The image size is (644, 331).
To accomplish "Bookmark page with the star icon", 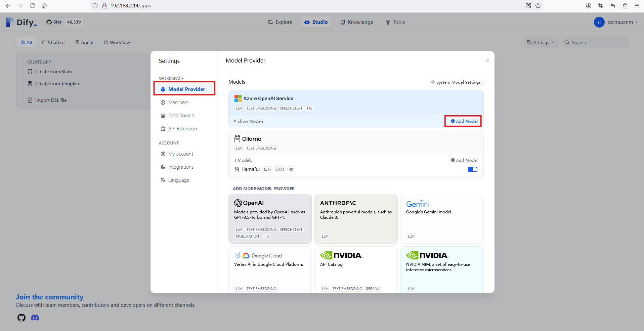I will 538,6.
